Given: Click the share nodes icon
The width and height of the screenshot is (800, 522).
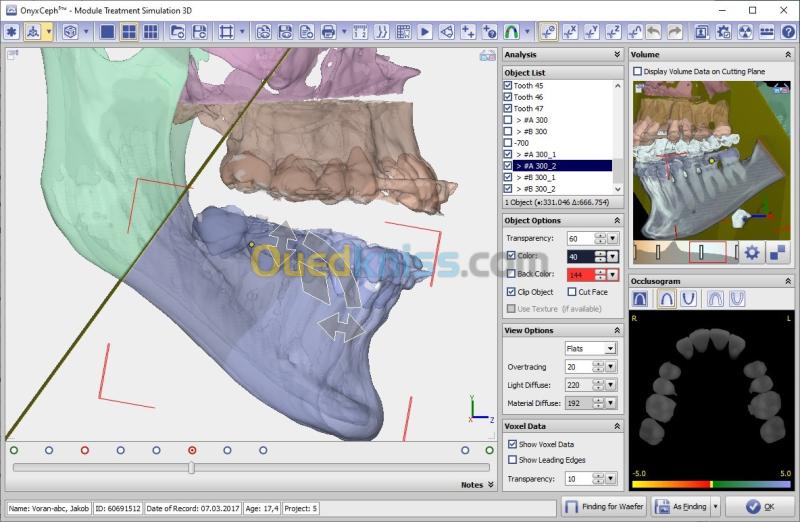Looking at the screenshot, I should click(x=446, y=32).
